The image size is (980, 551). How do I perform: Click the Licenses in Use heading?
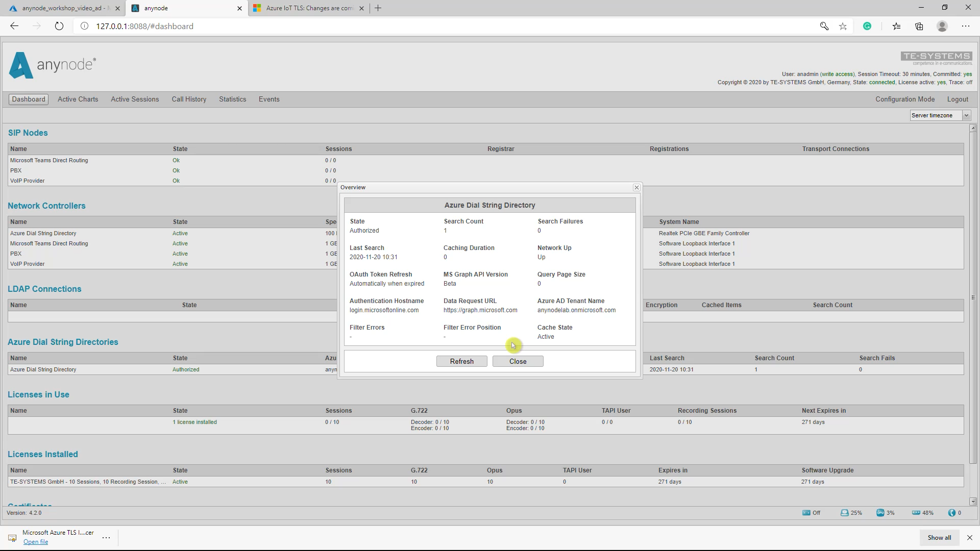[38, 394]
